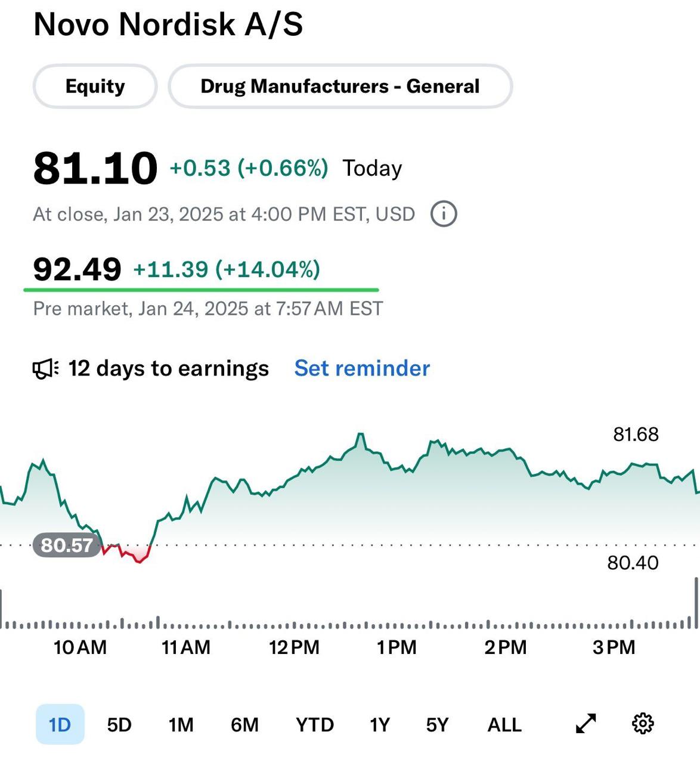Viewport: 700px width, 763px height.
Task: Click the info icon beside the closing time
Action: coord(444,213)
